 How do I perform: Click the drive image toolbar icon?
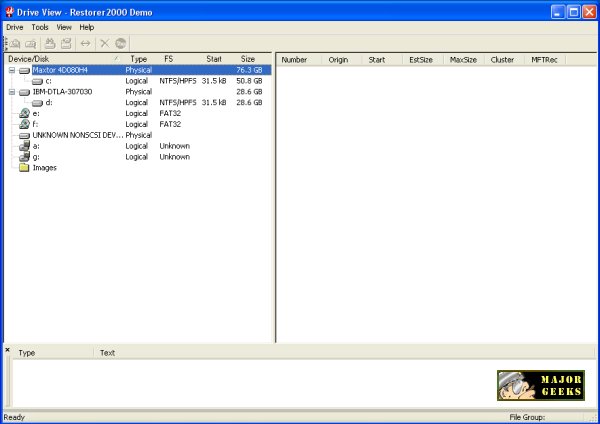(x=66, y=44)
